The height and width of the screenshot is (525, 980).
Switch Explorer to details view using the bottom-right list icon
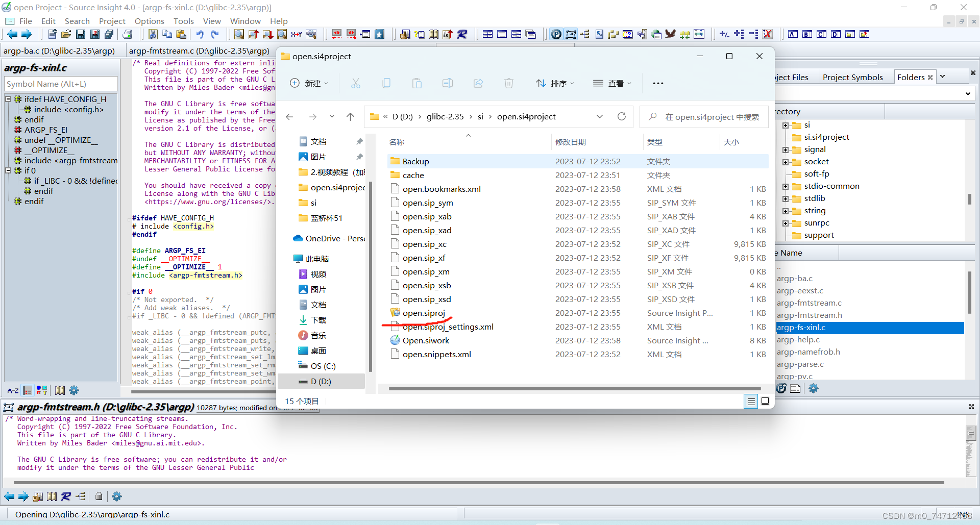751,402
